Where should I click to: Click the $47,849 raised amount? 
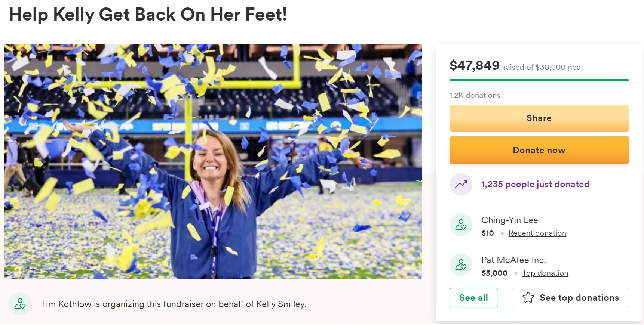click(474, 66)
